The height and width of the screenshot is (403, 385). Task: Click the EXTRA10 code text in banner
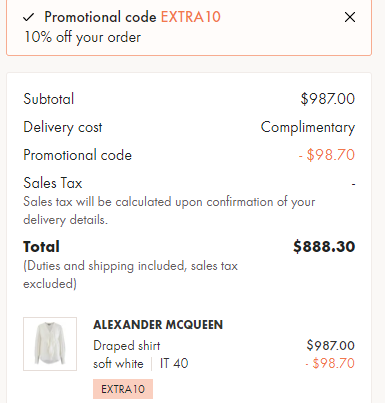[x=191, y=17]
